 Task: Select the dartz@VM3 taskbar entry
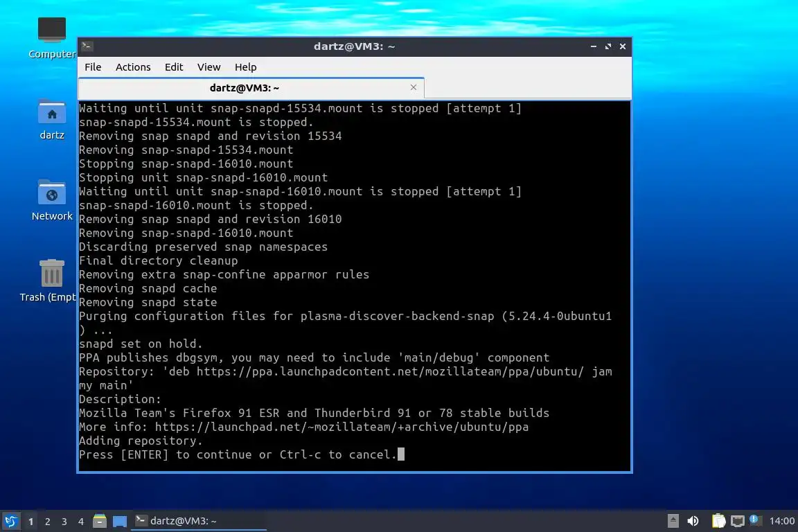coord(199,521)
